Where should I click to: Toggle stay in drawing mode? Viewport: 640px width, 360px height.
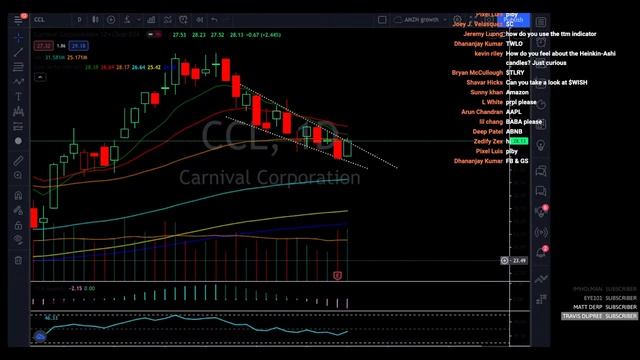pyautogui.click(x=18, y=210)
